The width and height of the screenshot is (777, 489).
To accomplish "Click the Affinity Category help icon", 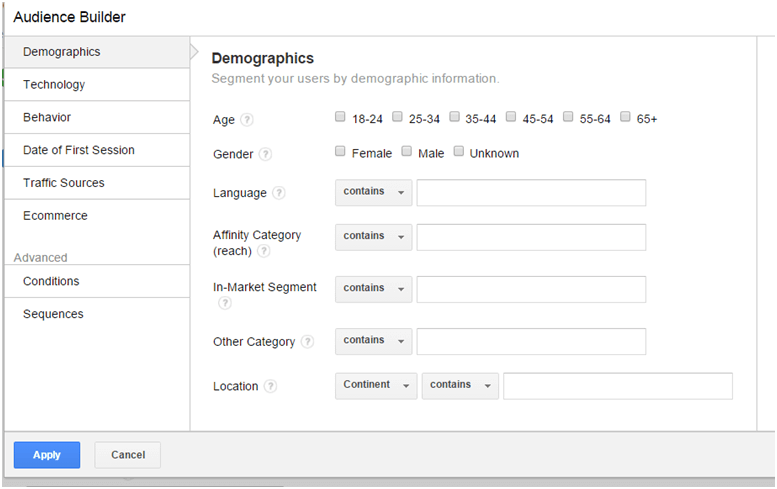I will [x=264, y=251].
